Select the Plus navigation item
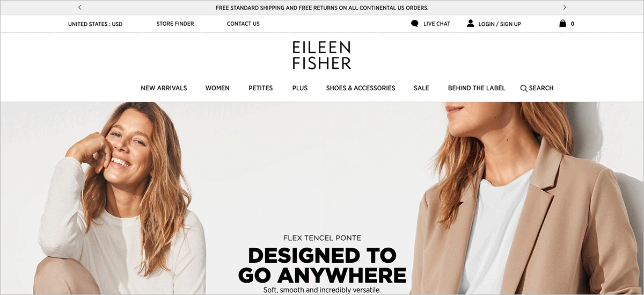Viewport: 644px width, 295px height. pyautogui.click(x=300, y=88)
